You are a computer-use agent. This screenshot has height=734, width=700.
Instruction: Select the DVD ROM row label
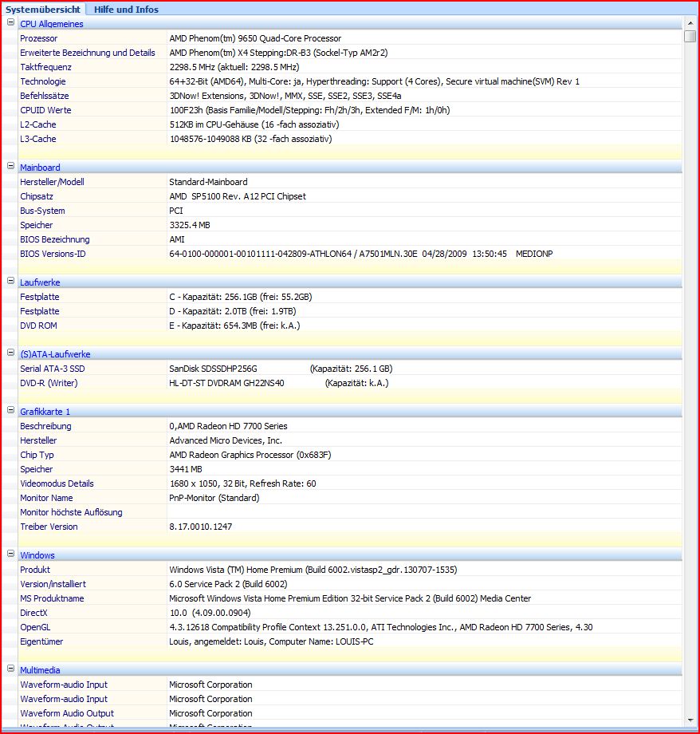click(x=38, y=326)
